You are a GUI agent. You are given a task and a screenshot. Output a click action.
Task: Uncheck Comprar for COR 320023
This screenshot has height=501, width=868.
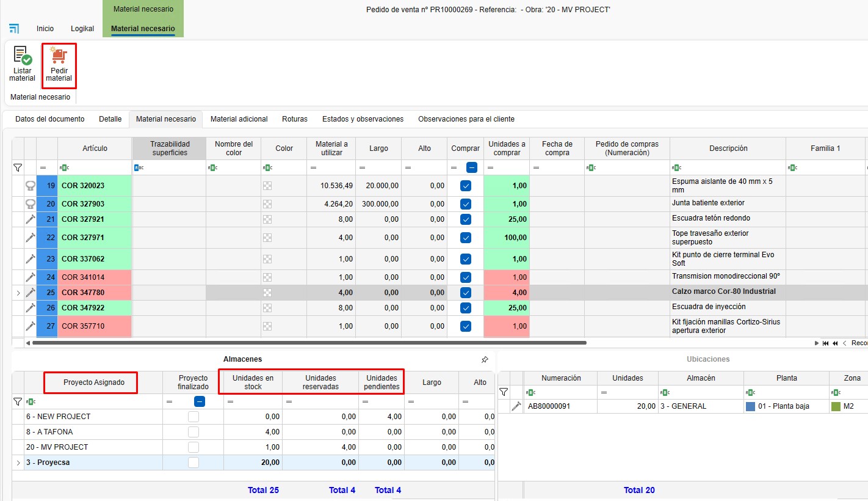tap(466, 186)
